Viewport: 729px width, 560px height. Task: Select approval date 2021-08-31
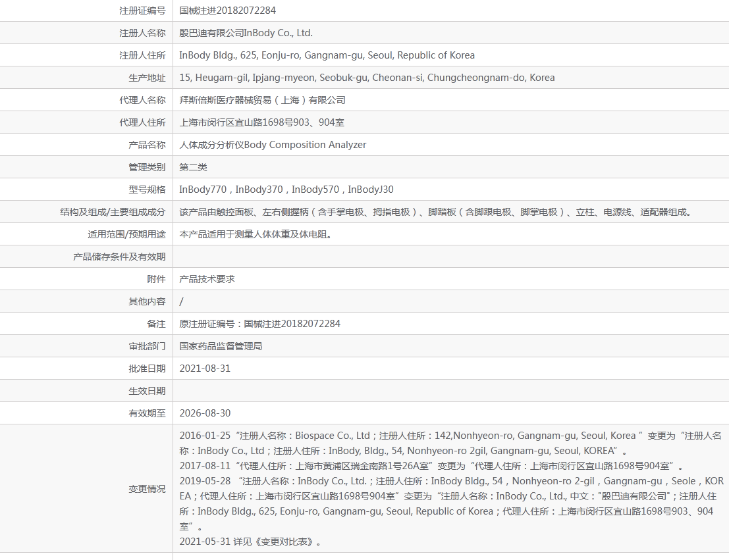(x=205, y=369)
